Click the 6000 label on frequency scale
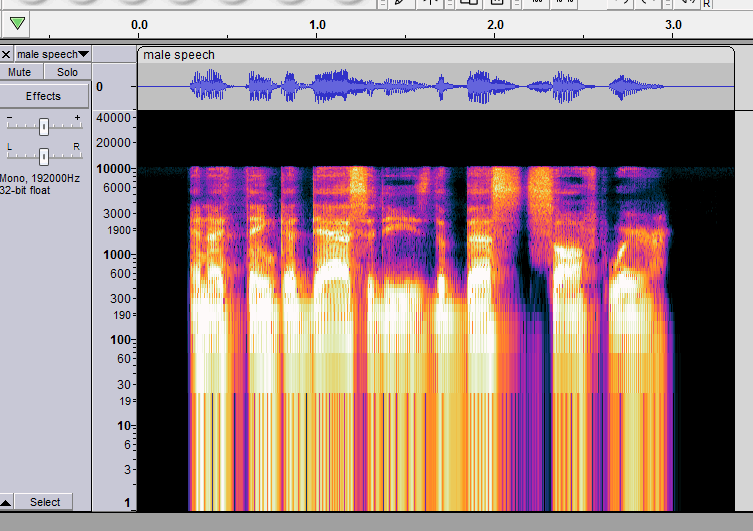Image resolution: width=753 pixels, height=531 pixels. [117, 188]
